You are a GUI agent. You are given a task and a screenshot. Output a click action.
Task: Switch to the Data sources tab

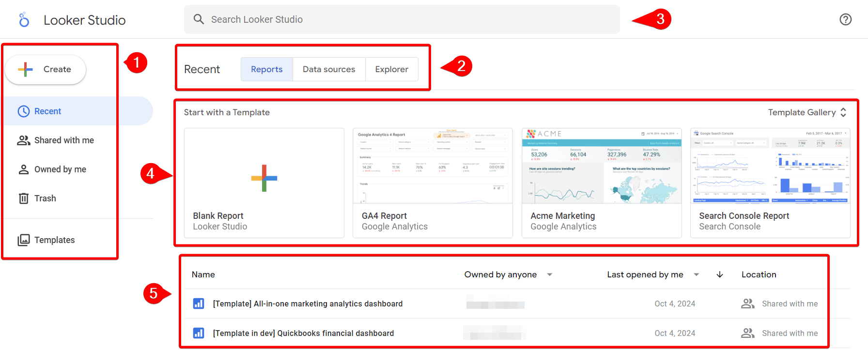click(x=329, y=69)
